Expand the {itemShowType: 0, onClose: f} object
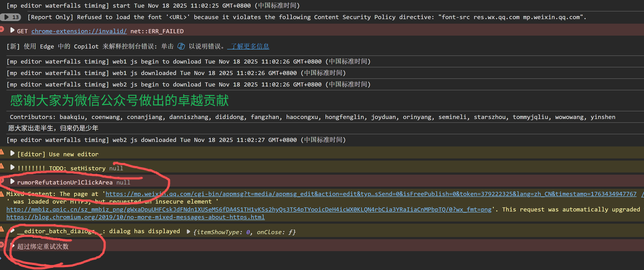Screen dimensions: 644x270 click(x=188, y=232)
